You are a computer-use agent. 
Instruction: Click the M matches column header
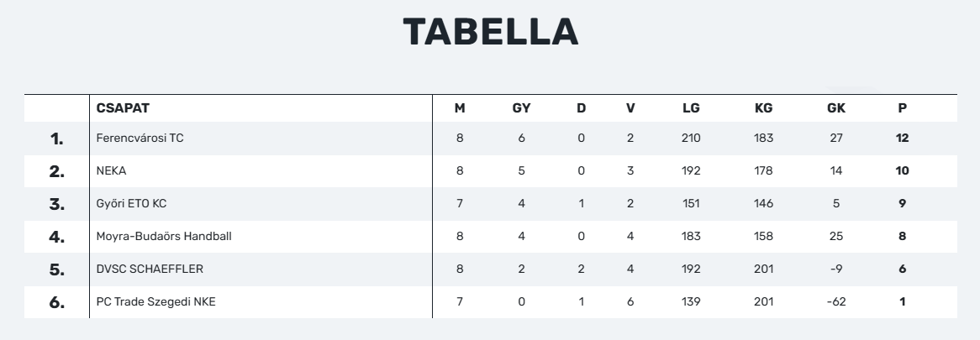[x=460, y=108]
